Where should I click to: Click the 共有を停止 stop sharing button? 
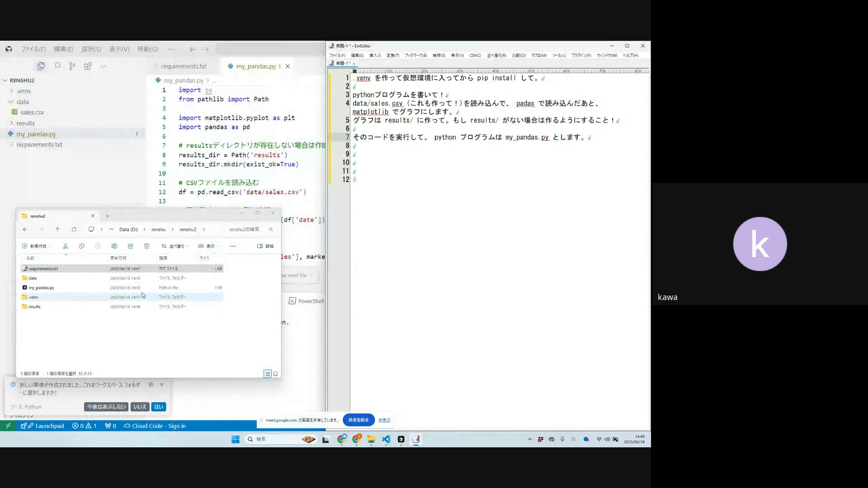tap(359, 420)
